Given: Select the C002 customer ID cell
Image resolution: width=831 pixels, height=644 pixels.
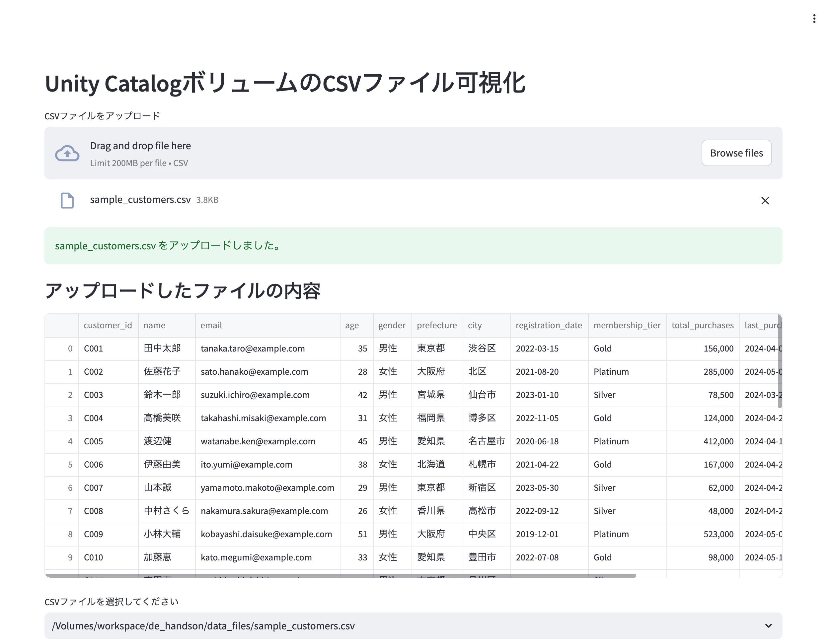Looking at the screenshot, I should (x=108, y=371).
